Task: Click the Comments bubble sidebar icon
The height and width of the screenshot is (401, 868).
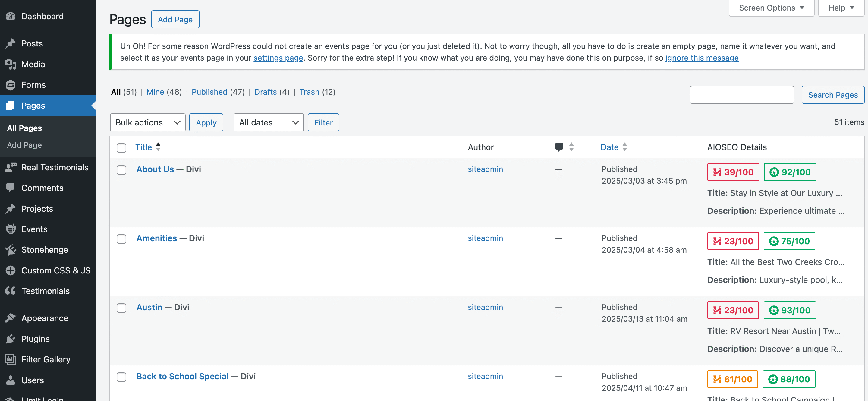Action: 11,188
